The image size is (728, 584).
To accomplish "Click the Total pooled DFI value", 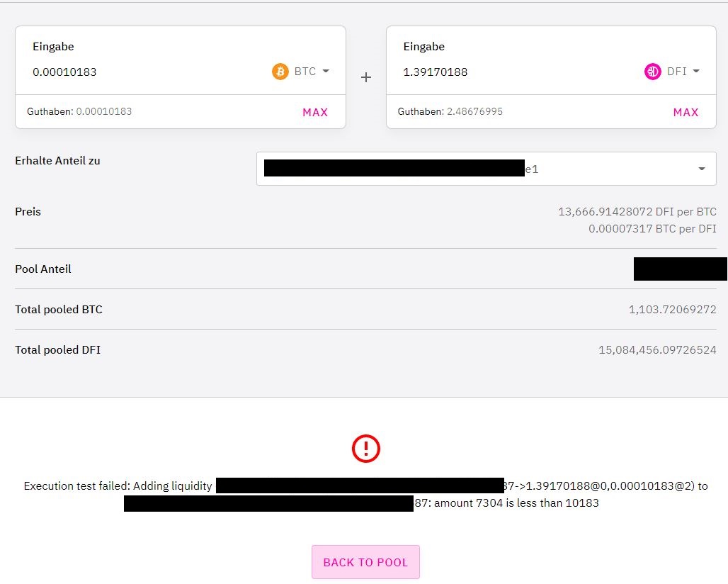I will coord(657,350).
